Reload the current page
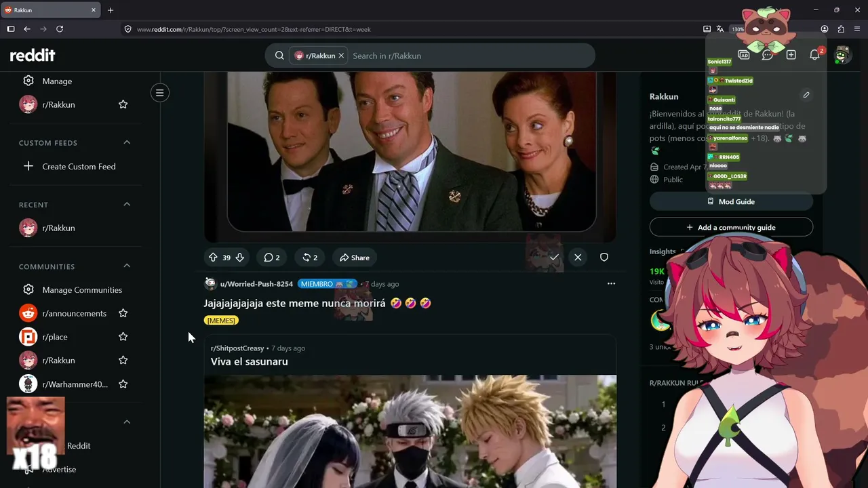 pyautogui.click(x=60, y=29)
